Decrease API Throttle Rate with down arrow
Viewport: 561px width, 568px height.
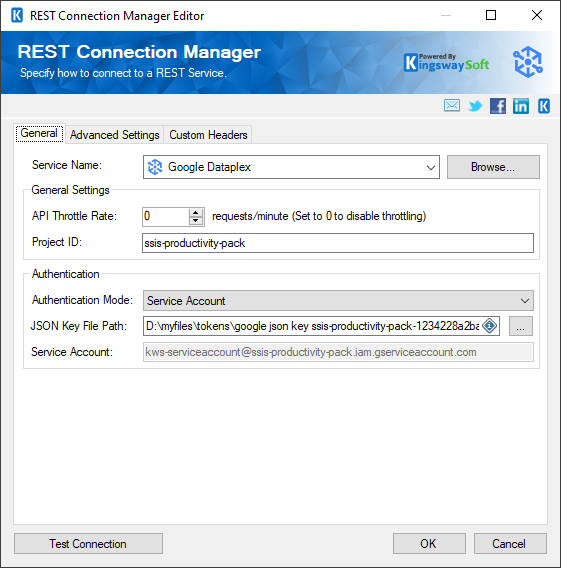tap(196, 221)
